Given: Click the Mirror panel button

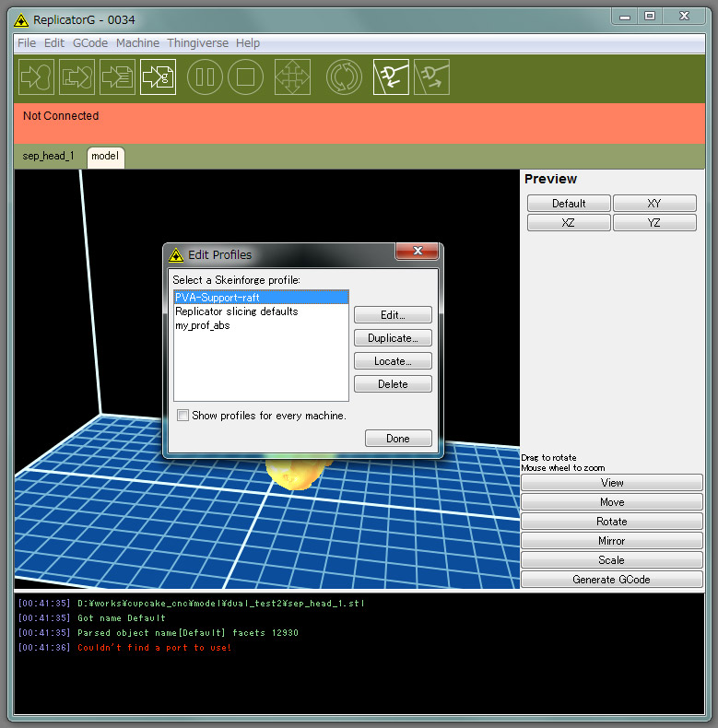Looking at the screenshot, I should point(612,541).
